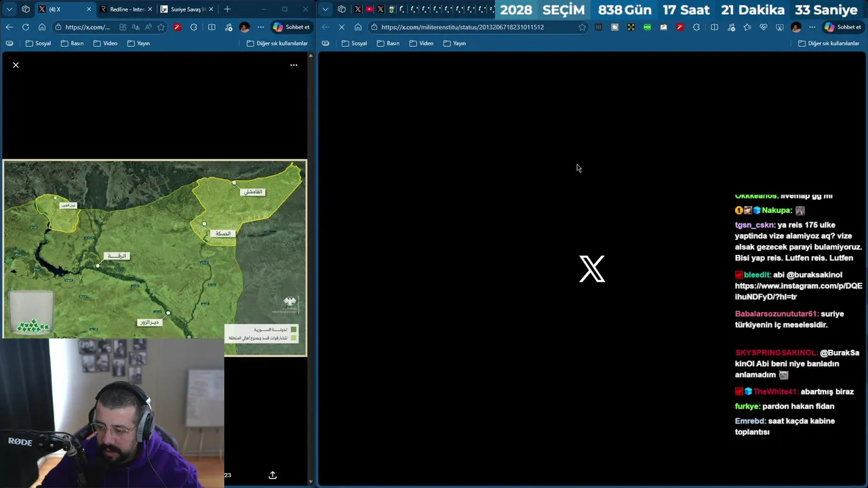
Task: Expand 'Diğer sık kullanılanlar' folder in left window
Action: (277, 43)
